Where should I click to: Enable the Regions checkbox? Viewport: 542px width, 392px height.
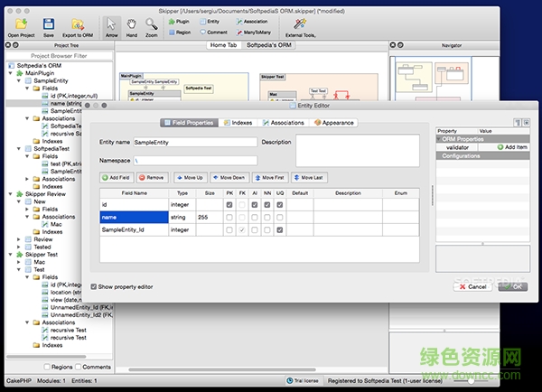pos(45,367)
